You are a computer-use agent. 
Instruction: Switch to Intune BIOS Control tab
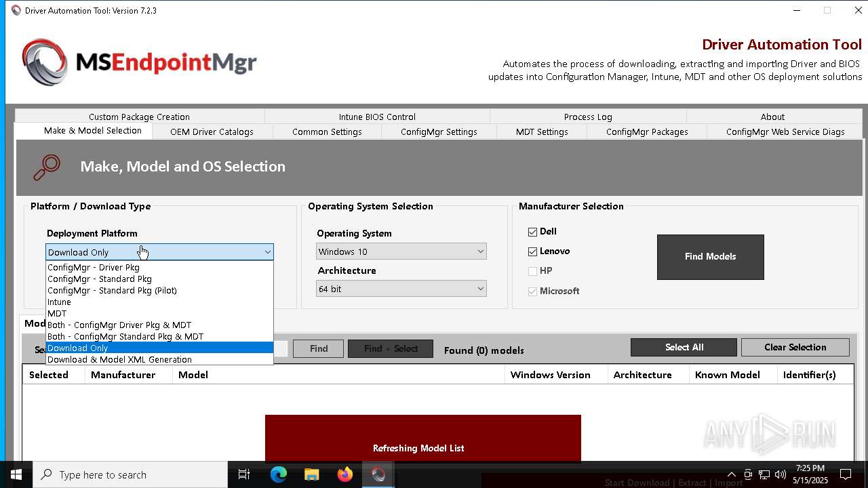[377, 117]
